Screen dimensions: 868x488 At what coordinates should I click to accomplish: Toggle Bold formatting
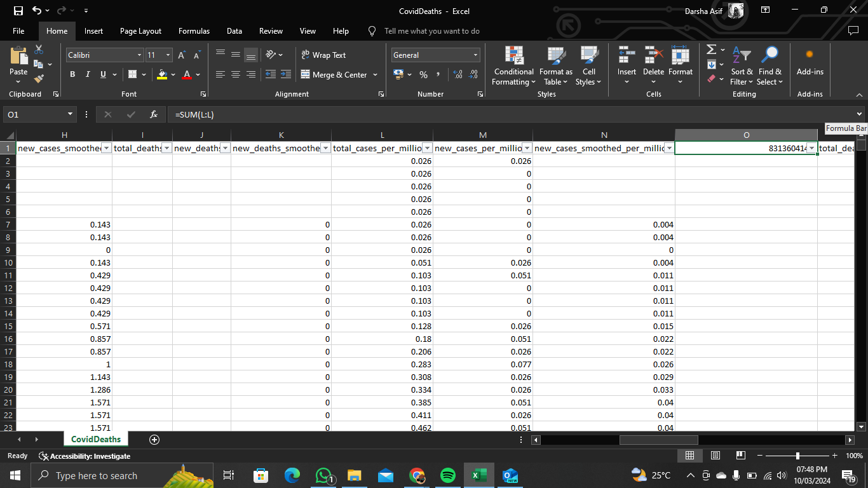click(72, 74)
